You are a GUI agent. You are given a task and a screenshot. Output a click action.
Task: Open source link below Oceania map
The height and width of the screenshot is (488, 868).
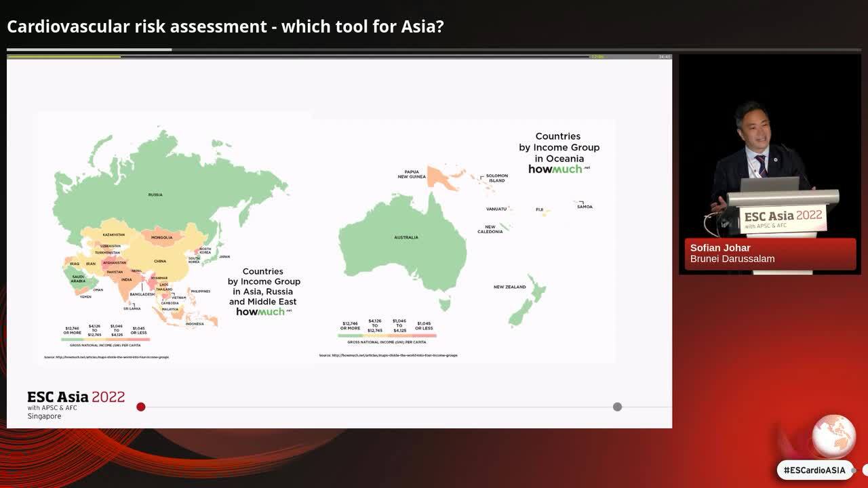click(x=388, y=355)
